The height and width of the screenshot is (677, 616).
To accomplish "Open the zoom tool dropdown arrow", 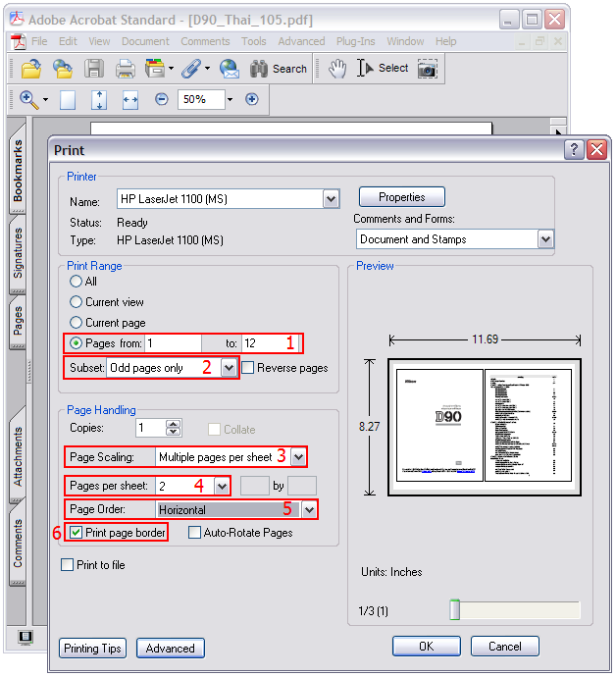I will (x=45, y=100).
